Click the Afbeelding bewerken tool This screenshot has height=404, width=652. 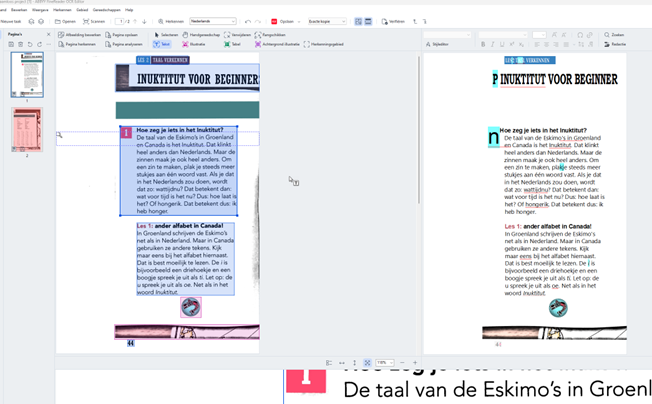[78, 35]
